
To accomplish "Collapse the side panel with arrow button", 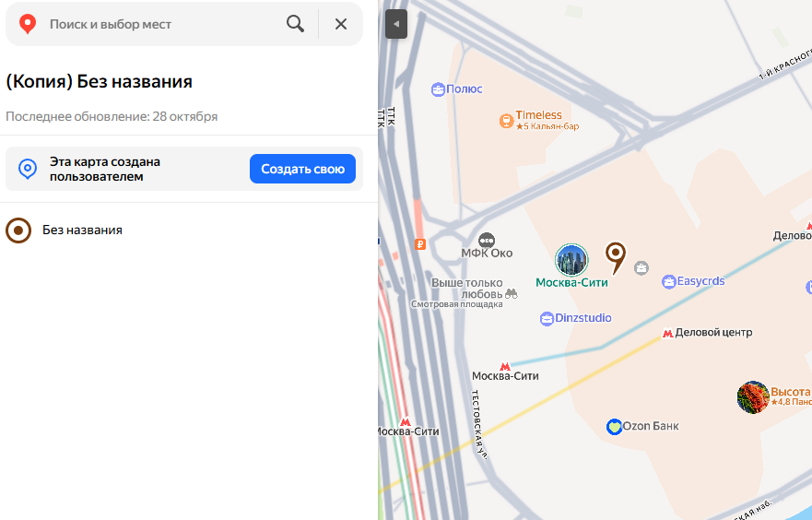I will click(x=396, y=24).
